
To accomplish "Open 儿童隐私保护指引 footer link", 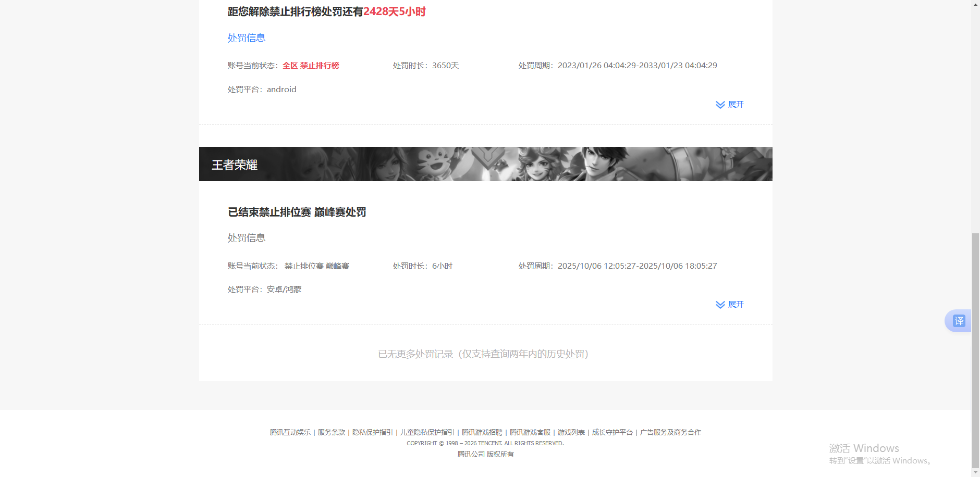I will pos(427,432).
